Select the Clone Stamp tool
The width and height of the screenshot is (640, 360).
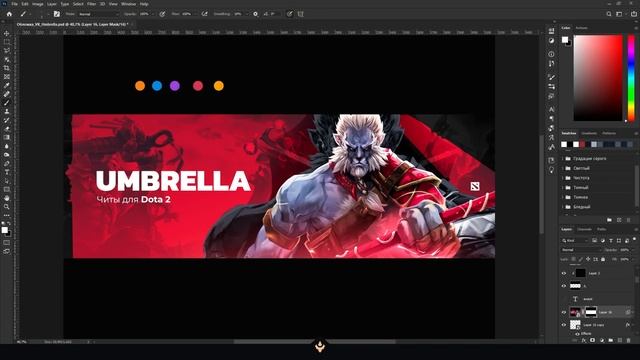click(7, 111)
